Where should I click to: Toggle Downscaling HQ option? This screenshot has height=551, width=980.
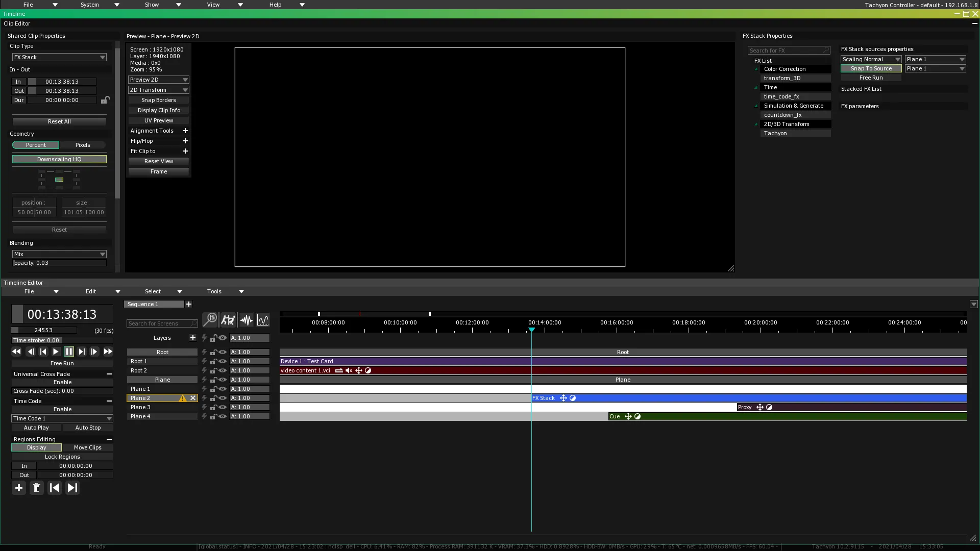pos(59,159)
